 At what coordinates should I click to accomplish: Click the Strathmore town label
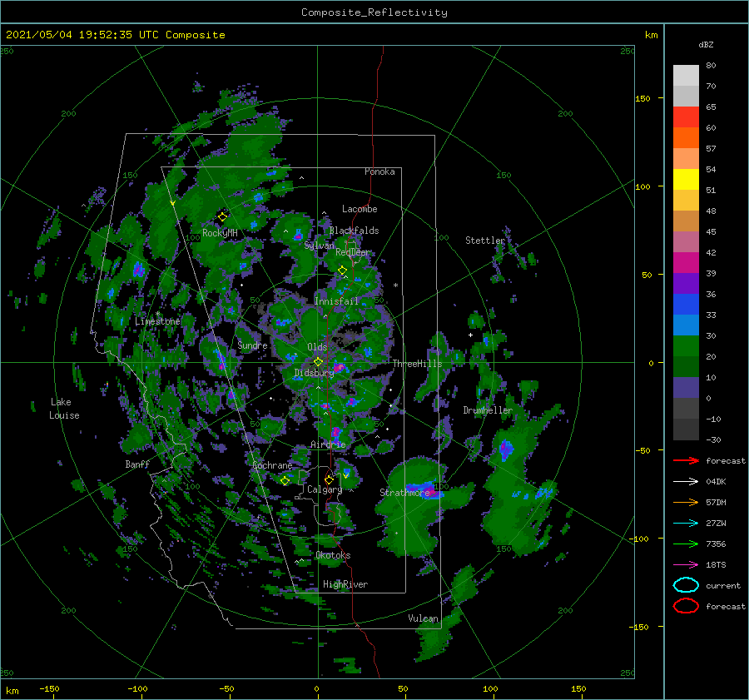click(x=404, y=493)
